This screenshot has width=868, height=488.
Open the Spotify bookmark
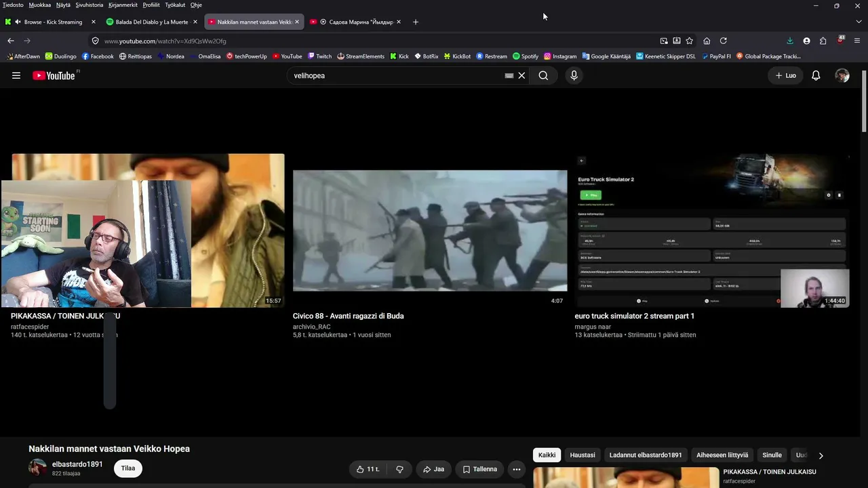[526, 56]
